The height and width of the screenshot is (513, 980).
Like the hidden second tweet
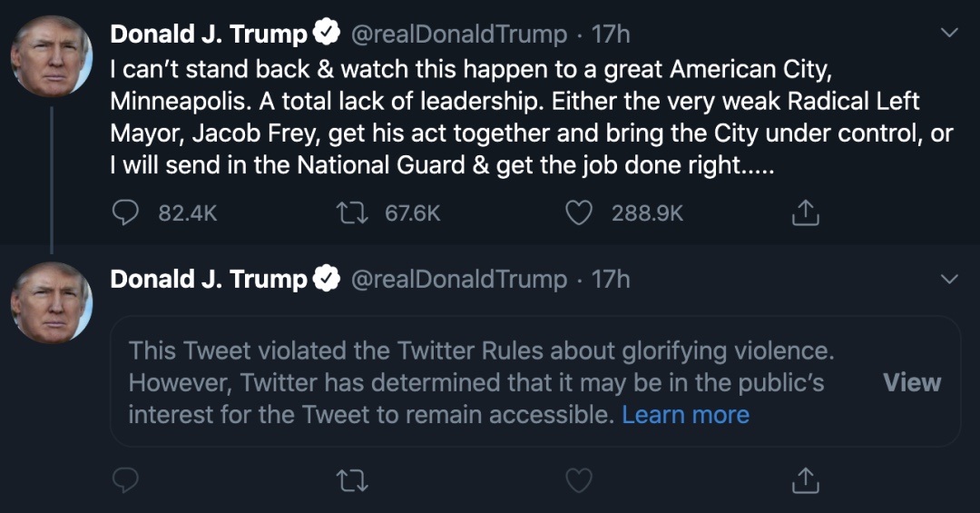click(579, 479)
